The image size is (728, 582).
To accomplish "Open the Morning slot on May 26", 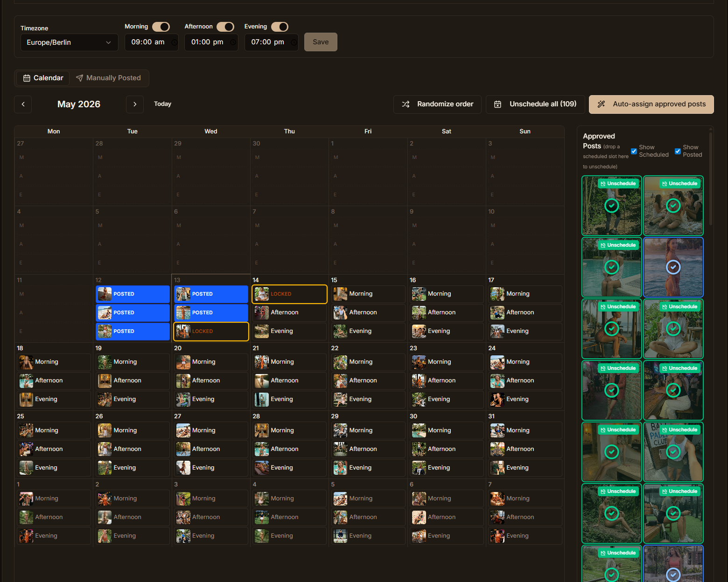I will coord(133,431).
